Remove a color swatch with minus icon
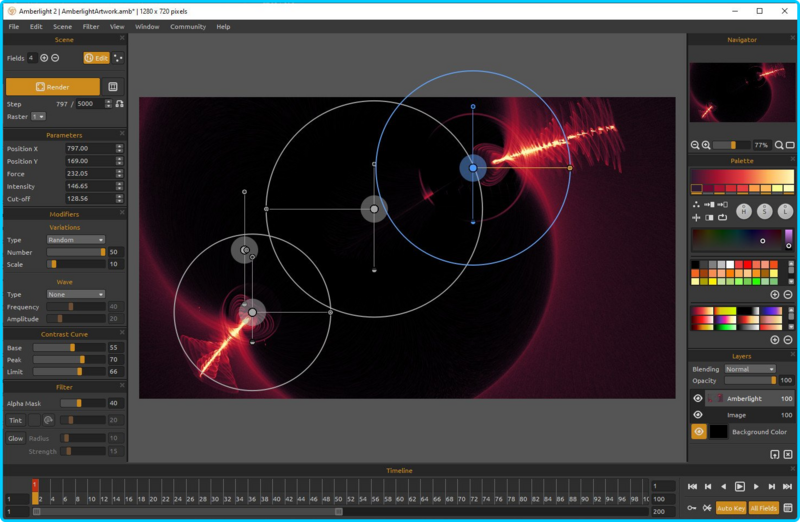 (x=788, y=294)
